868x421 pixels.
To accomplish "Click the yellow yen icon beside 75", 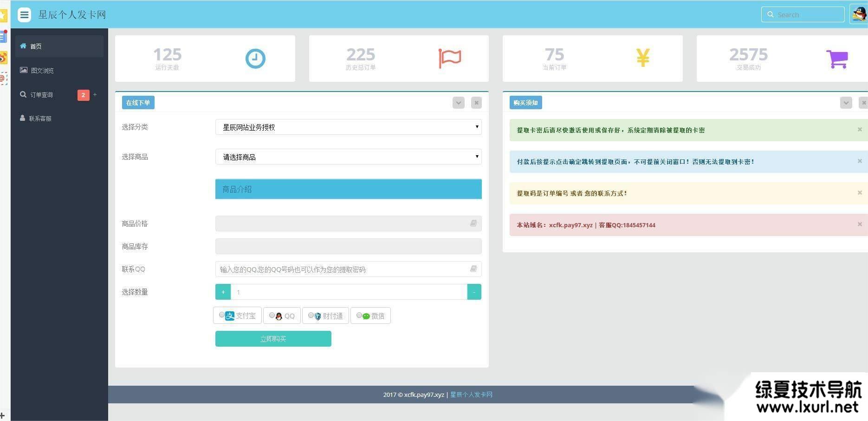I will (x=643, y=58).
